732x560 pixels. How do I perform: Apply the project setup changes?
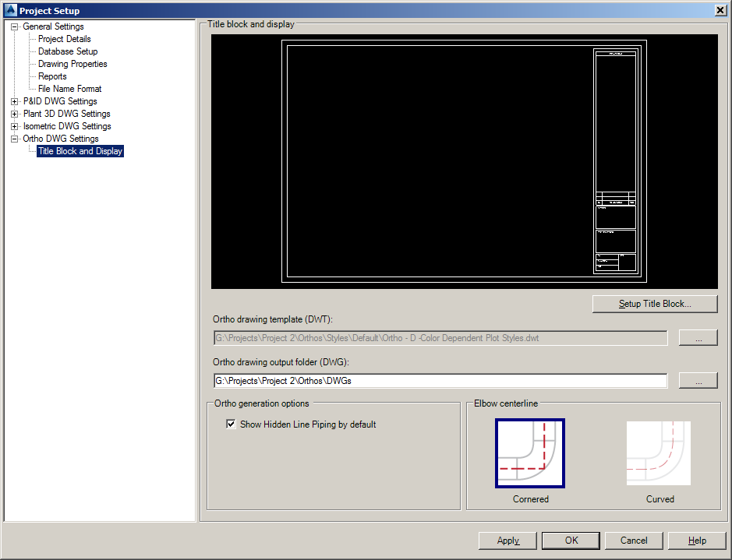pos(508,541)
